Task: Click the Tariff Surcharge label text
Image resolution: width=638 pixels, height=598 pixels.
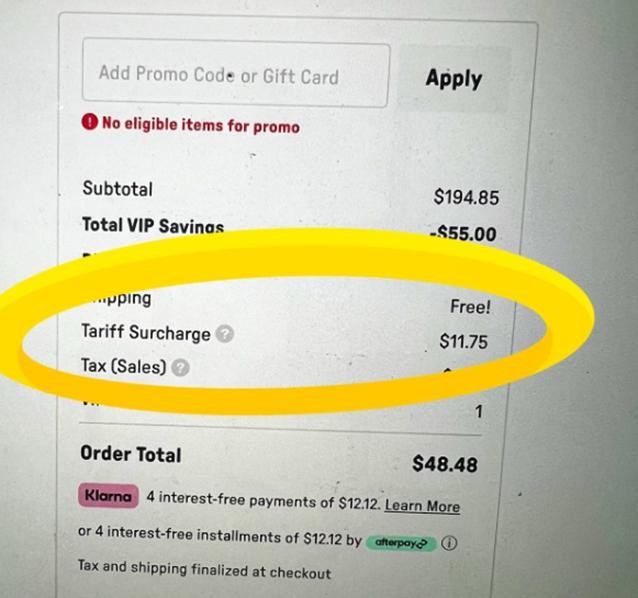Action: click(x=146, y=332)
